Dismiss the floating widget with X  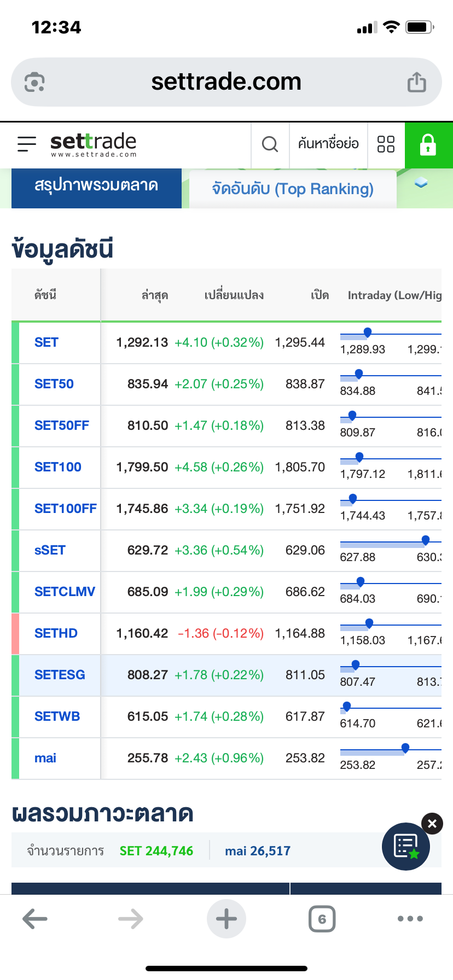[x=432, y=824]
